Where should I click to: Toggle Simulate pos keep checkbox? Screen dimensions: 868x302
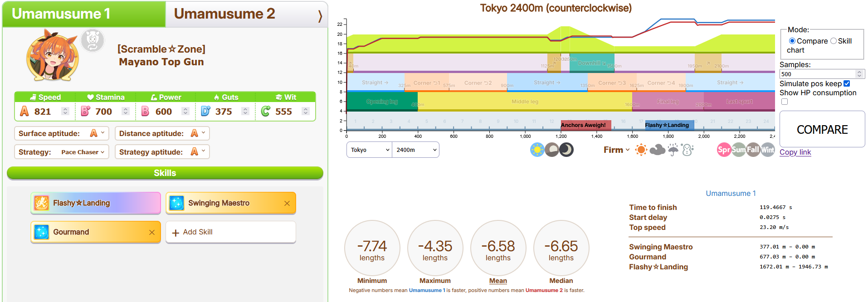pos(847,83)
